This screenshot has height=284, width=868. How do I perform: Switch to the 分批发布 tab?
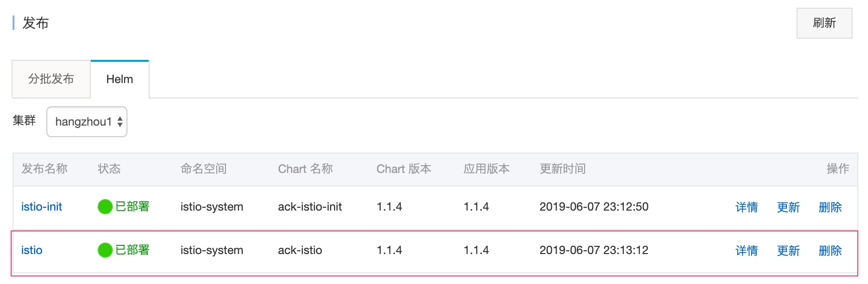pos(51,79)
